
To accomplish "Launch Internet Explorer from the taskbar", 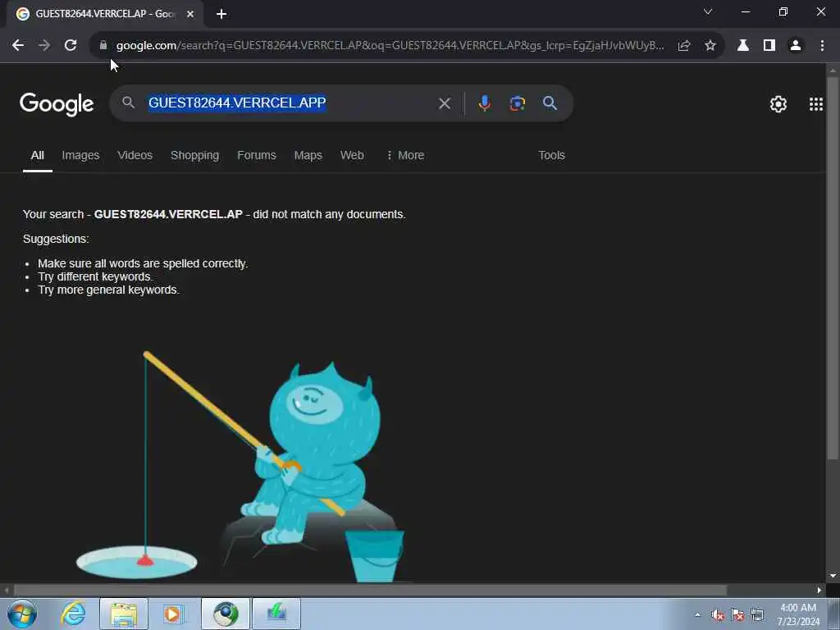I will 73,614.
